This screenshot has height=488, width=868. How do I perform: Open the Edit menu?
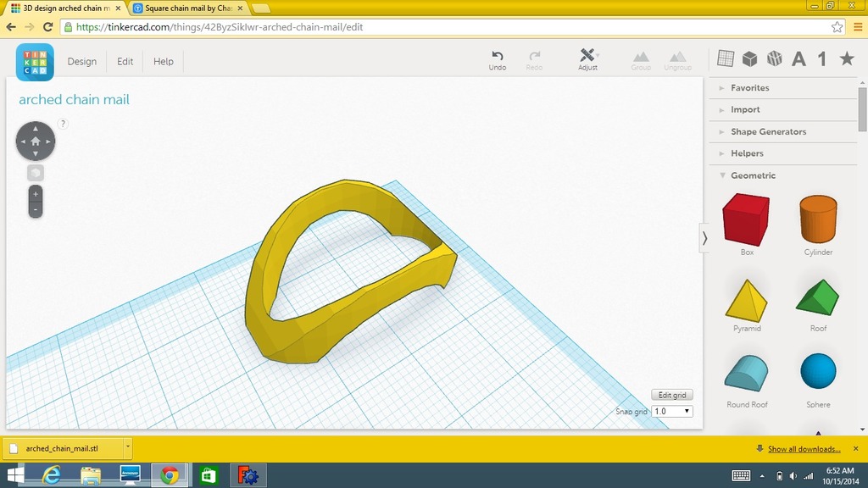point(125,61)
